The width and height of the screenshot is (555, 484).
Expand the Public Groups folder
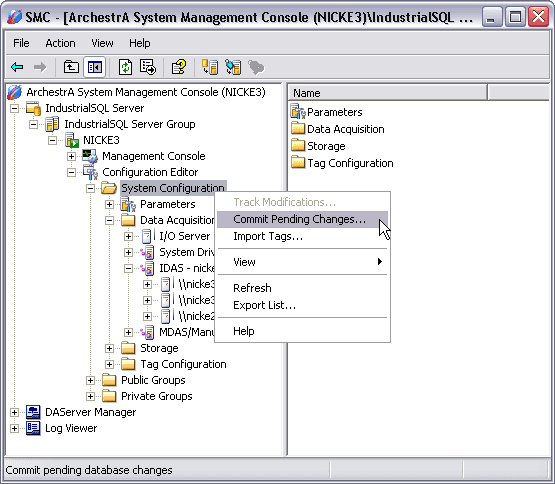(x=90, y=380)
